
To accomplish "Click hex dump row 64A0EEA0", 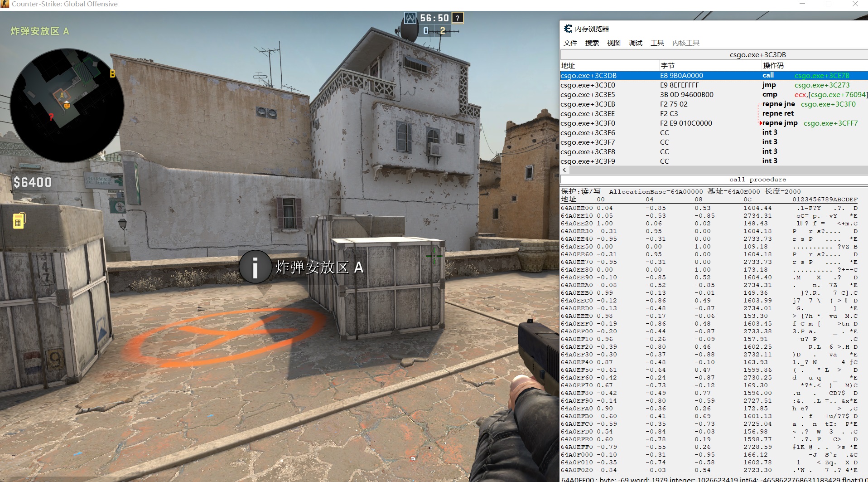I will pyautogui.click(x=709, y=285).
